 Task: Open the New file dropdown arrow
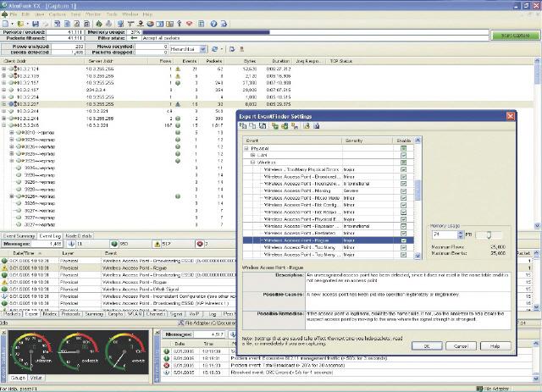(12, 24)
